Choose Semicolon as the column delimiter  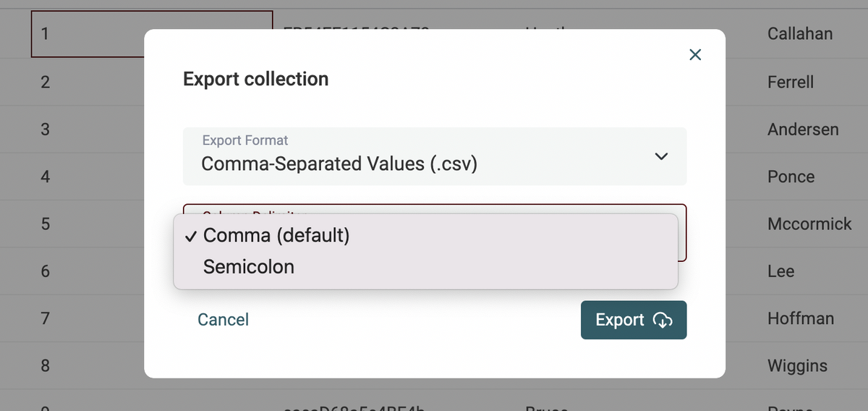click(x=249, y=267)
